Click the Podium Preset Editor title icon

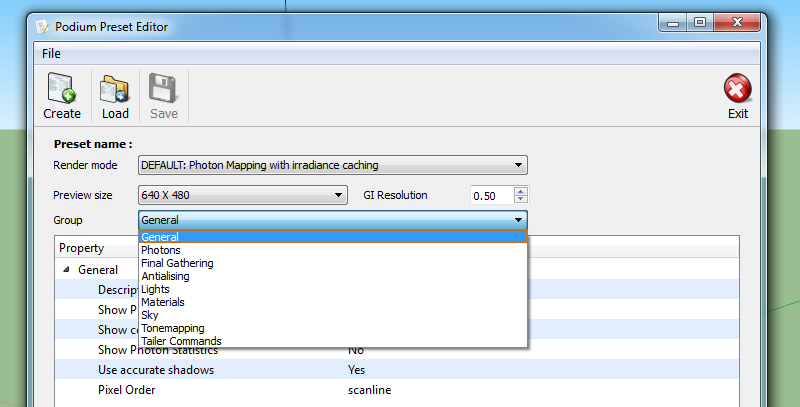pos(42,27)
